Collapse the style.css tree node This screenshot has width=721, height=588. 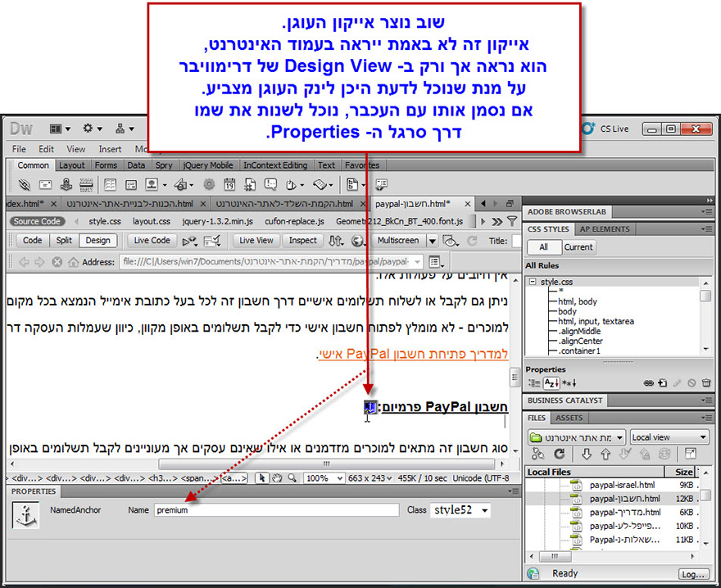click(533, 282)
